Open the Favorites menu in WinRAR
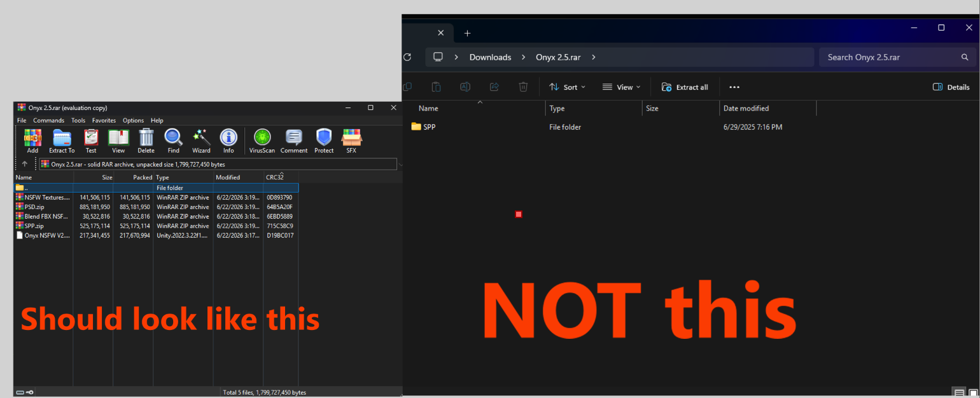The width and height of the screenshot is (980, 398). (x=104, y=120)
